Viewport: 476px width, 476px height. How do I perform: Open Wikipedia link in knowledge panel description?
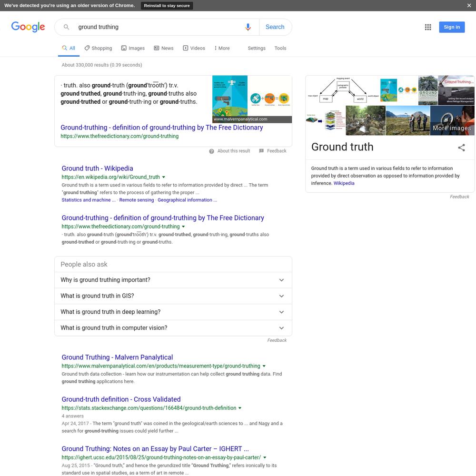344,183
